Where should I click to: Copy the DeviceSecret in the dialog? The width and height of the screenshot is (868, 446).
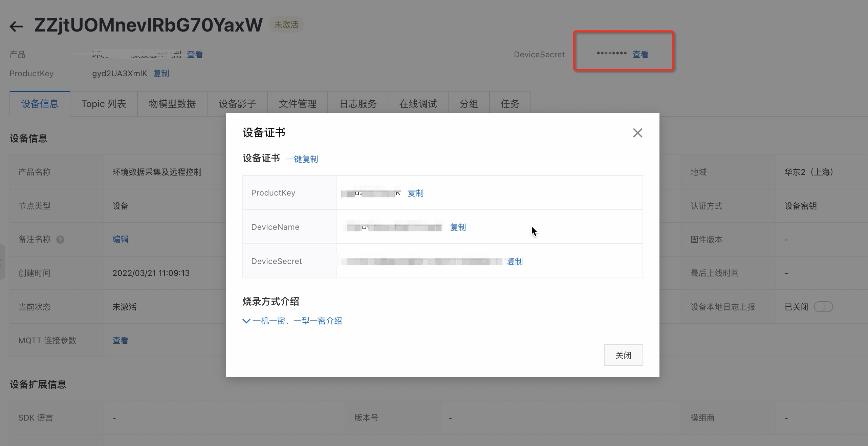tap(515, 262)
